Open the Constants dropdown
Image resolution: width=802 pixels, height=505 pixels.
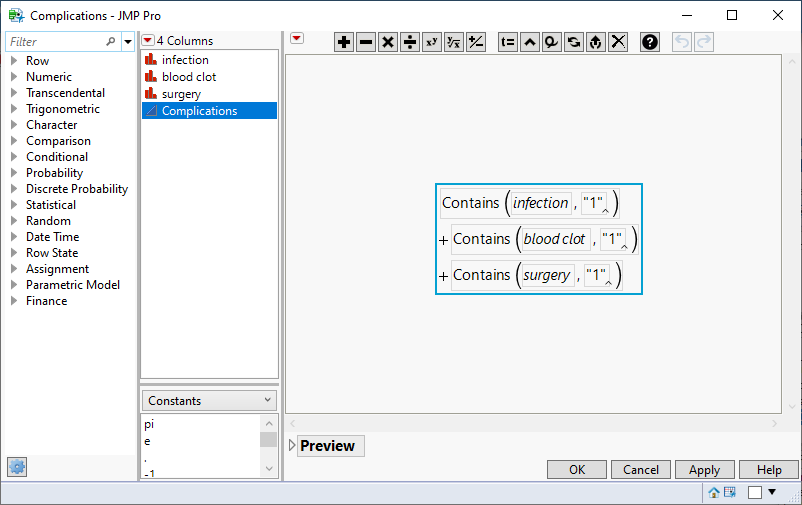(209, 400)
